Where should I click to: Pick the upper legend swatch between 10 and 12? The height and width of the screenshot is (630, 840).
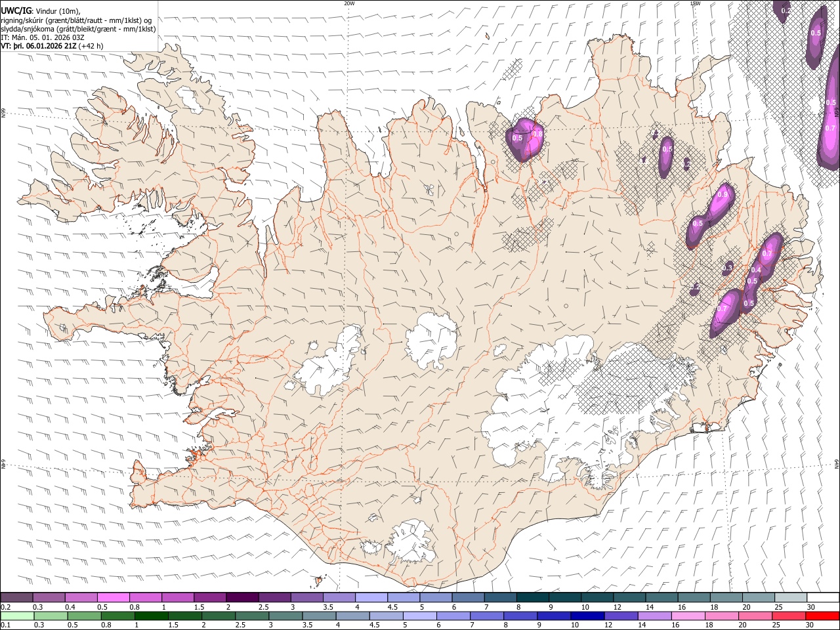598,597
